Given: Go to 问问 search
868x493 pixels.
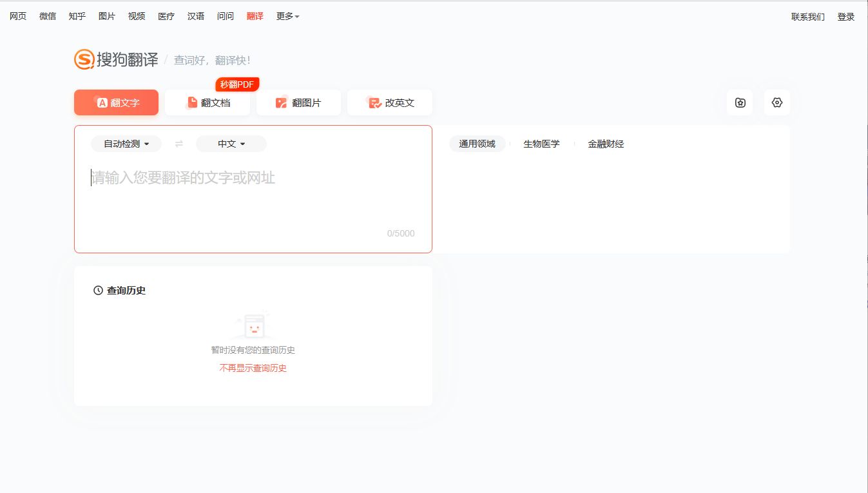Looking at the screenshot, I should pyautogui.click(x=226, y=16).
